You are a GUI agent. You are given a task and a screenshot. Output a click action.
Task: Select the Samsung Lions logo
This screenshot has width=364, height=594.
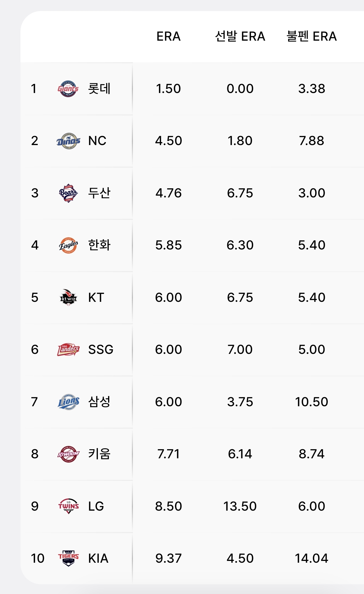pyautogui.click(x=68, y=402)
